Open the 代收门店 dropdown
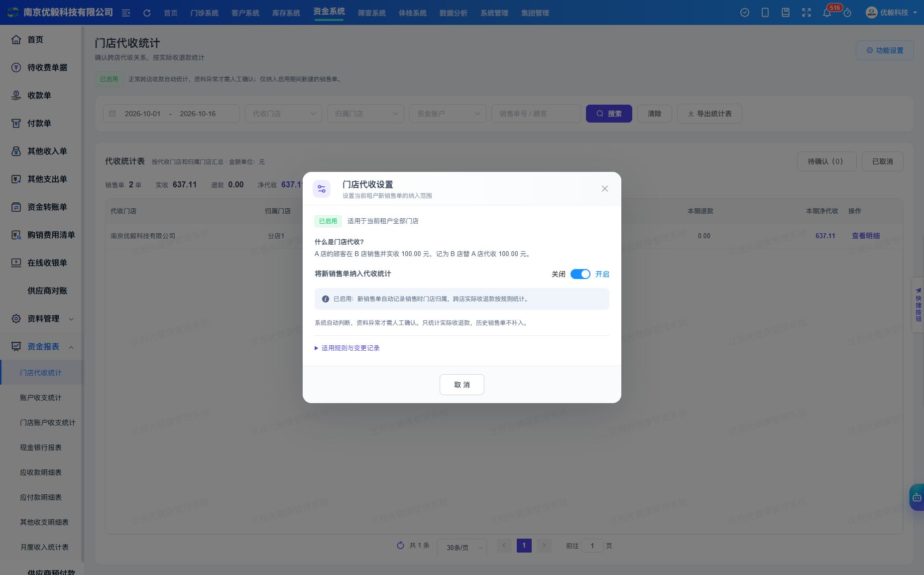Screen dimensions: 924x575 (284, 114)
